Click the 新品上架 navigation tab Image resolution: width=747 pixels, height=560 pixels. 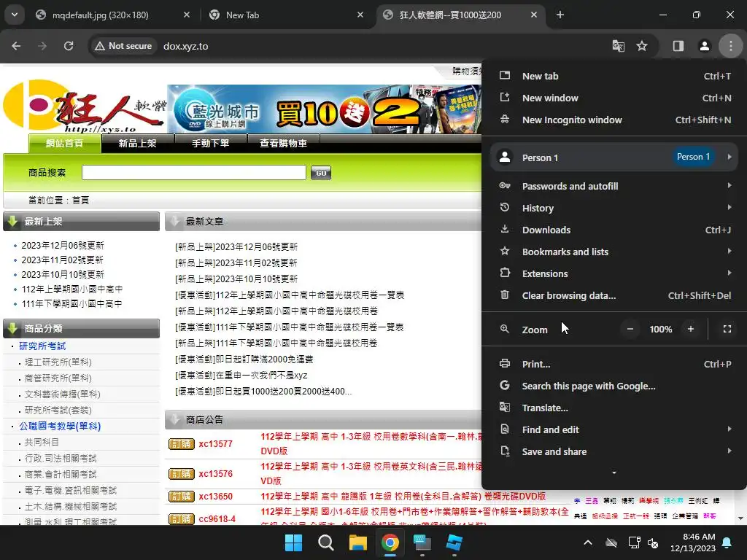[137, 144]
